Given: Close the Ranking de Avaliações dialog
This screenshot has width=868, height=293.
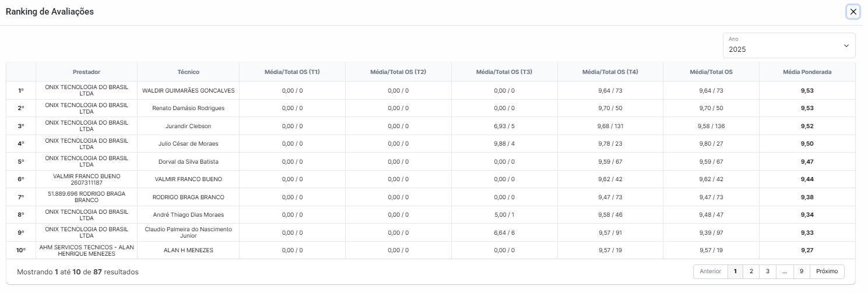Looking at the screenshot, I should [853, 12].
